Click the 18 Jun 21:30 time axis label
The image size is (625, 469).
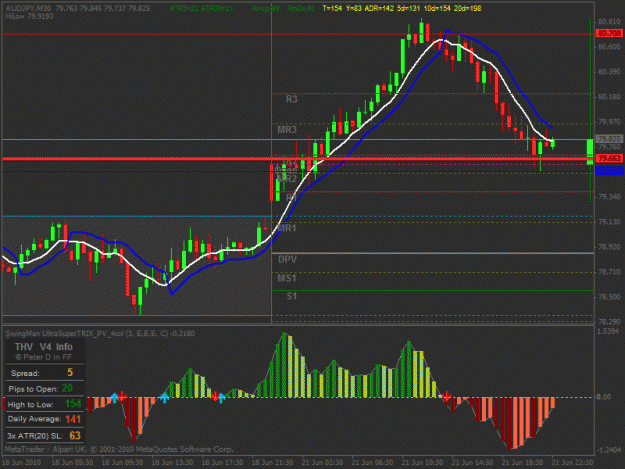[272, 463]
